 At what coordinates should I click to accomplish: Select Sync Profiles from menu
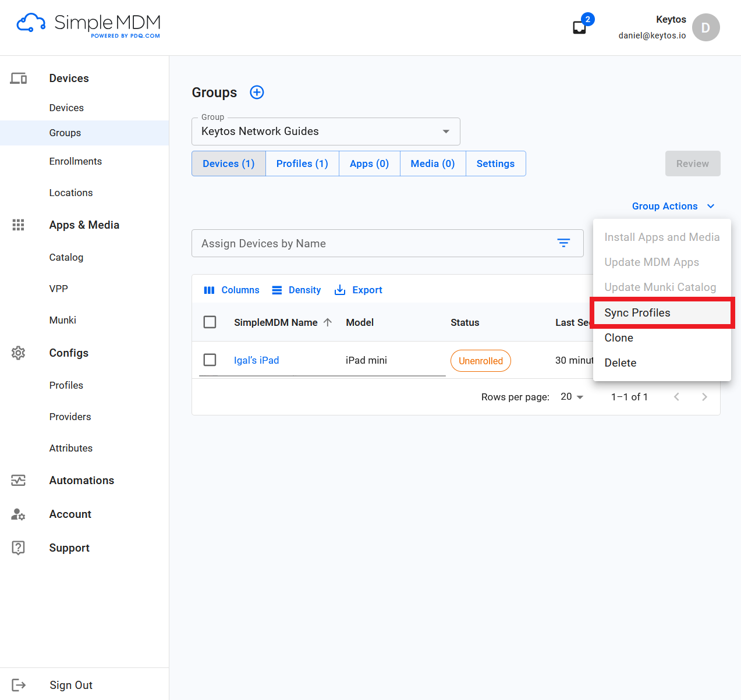[662, 312]
